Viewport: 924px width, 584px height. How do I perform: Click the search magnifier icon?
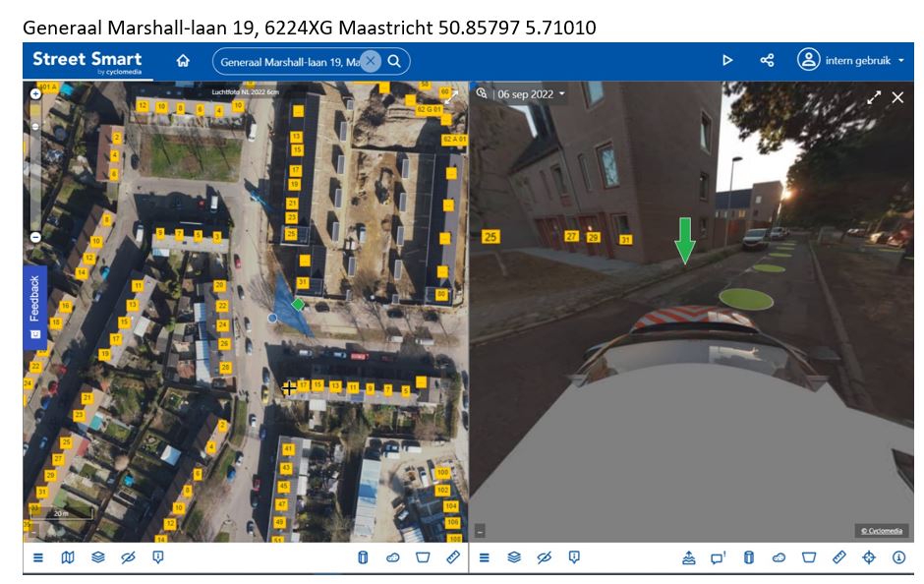tap(394, 61)
